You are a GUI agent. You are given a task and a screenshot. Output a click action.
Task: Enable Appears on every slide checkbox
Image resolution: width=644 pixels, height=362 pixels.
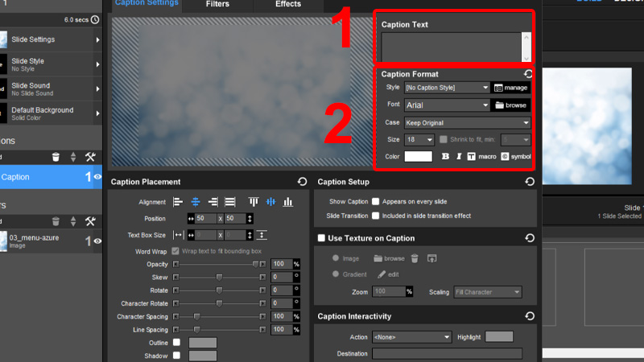click(375, 202)
